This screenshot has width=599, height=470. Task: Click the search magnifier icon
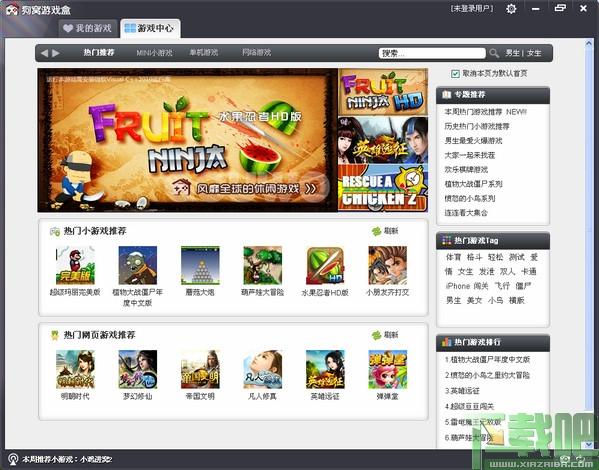[x=494, y=53]
